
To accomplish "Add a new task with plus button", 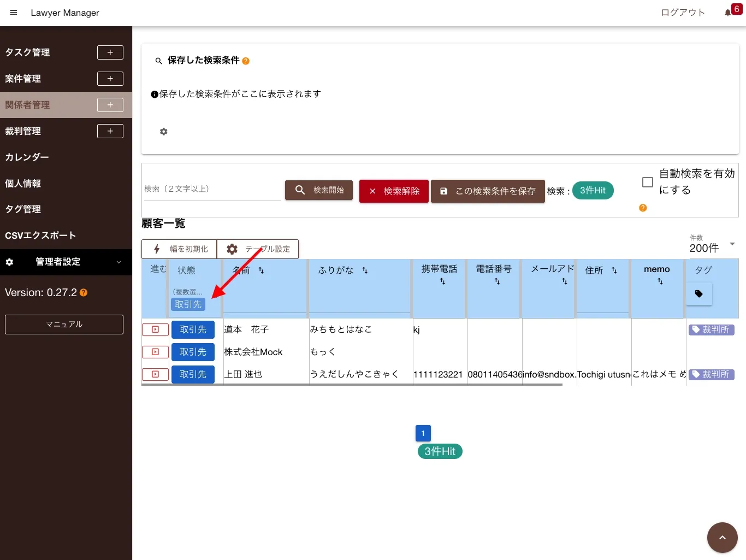I will pyautogui.click(x=110, y=52).
